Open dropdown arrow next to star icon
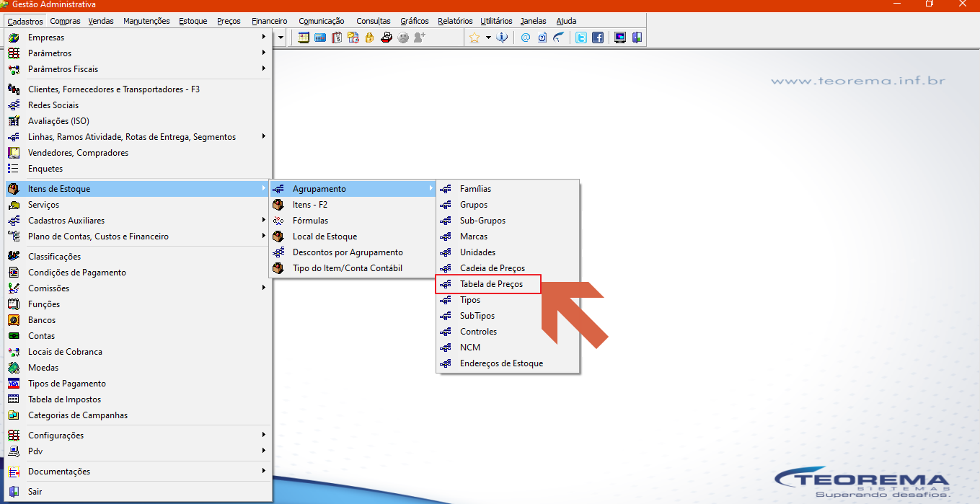The height and width of the screenshot is (504, 980). click(x=488, y=37)
